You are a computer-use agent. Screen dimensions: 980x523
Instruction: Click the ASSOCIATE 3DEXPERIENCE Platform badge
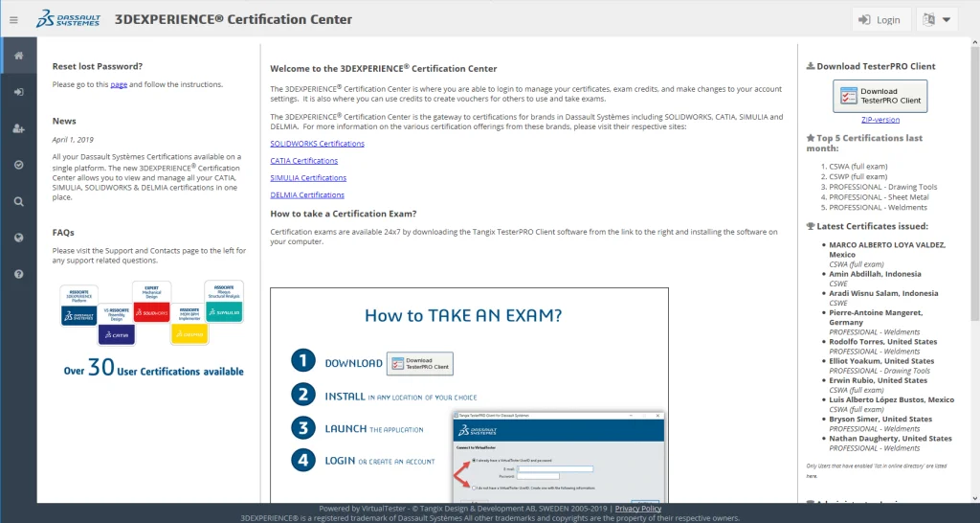point(78,306)
